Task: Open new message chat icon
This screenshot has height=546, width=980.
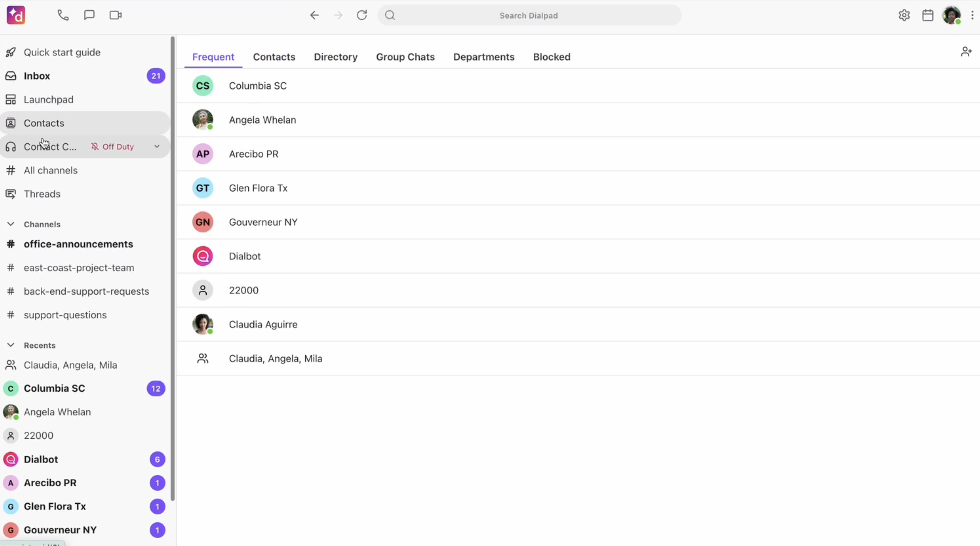Action: click(x=89, y=15)
